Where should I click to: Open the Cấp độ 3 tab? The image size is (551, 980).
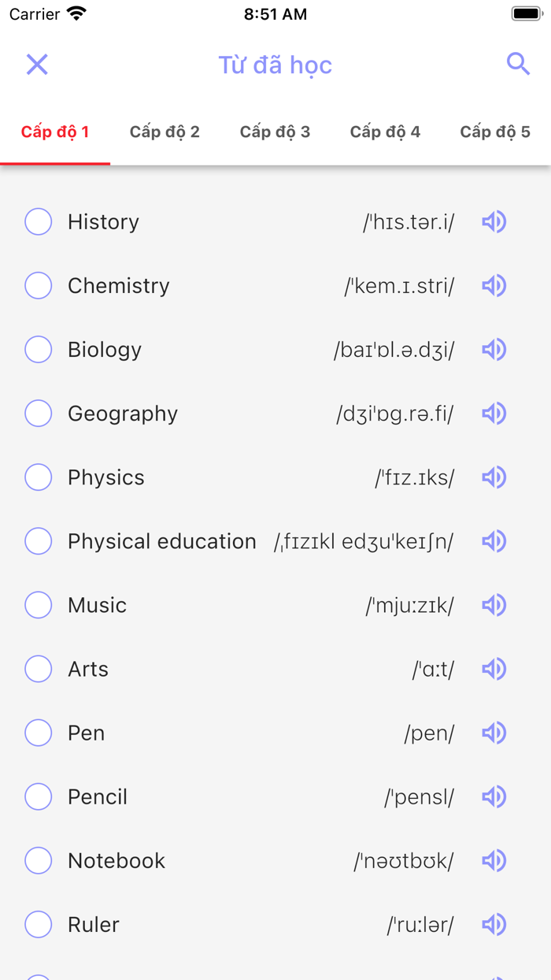[x=275, y=132]
